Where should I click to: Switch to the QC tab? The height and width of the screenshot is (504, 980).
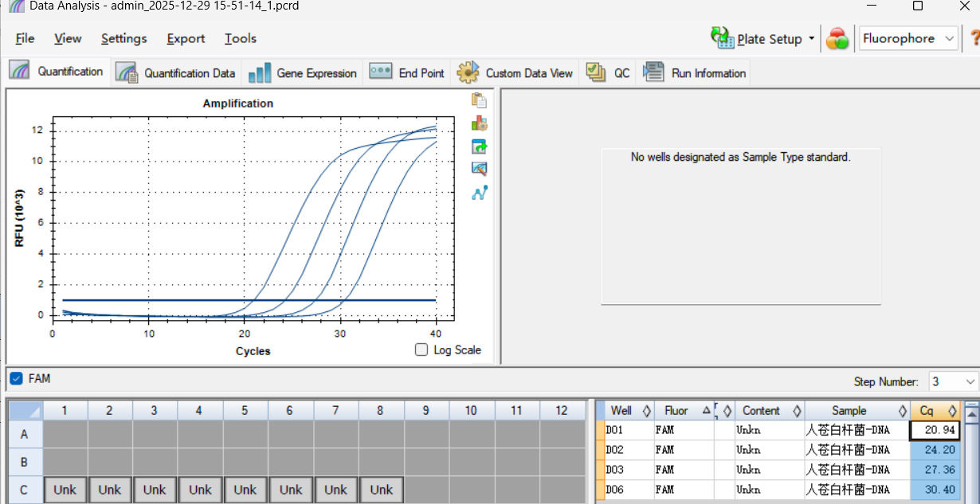tap(608, 73)
